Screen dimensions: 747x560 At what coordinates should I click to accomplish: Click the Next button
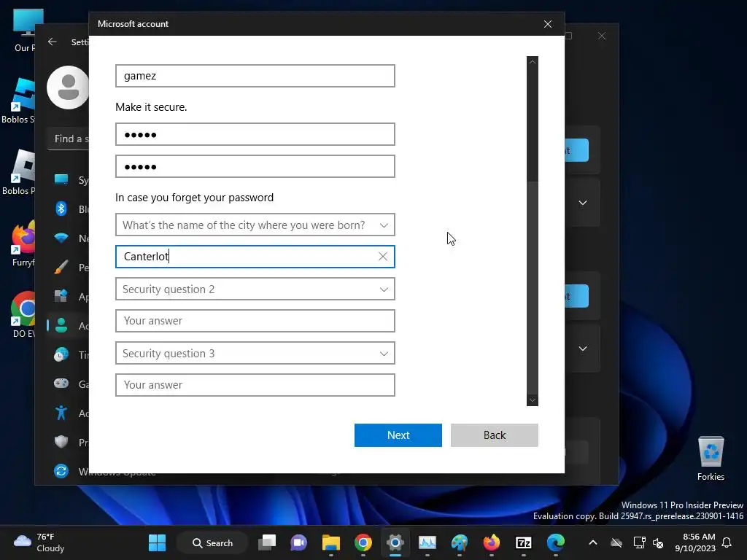coord(398,435)
